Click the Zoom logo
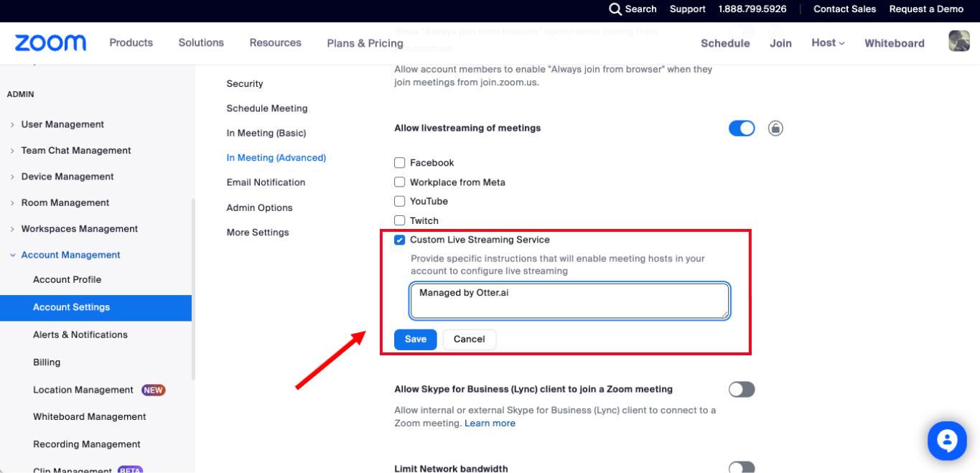The height and width of the screenshot is (473, 980). click(50, 43)
